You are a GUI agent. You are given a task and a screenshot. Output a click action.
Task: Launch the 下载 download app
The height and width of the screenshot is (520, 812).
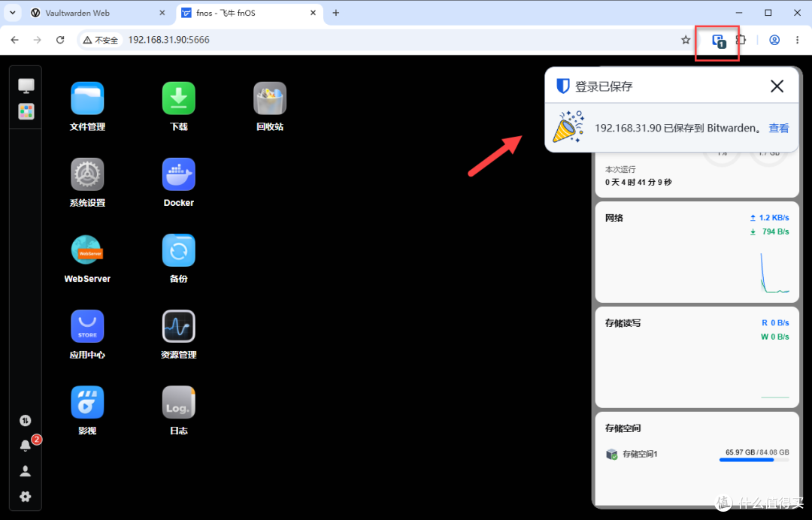click(x=179, y=98)
